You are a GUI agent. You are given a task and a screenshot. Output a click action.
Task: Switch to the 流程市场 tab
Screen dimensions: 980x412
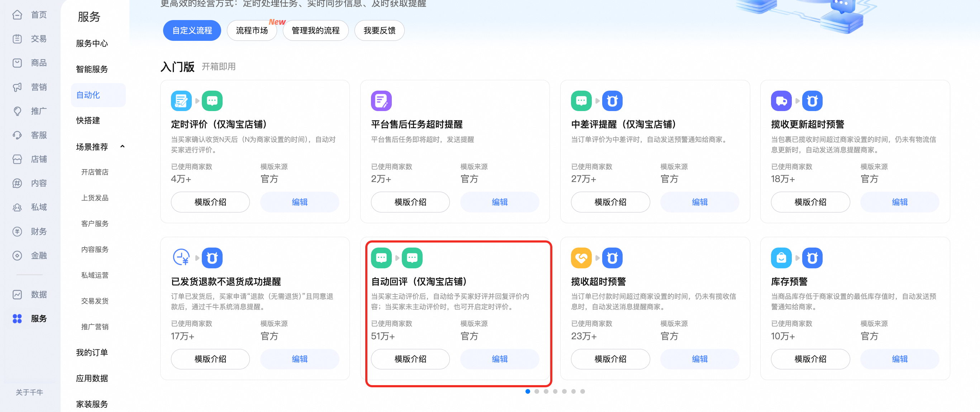click(252, 30)
